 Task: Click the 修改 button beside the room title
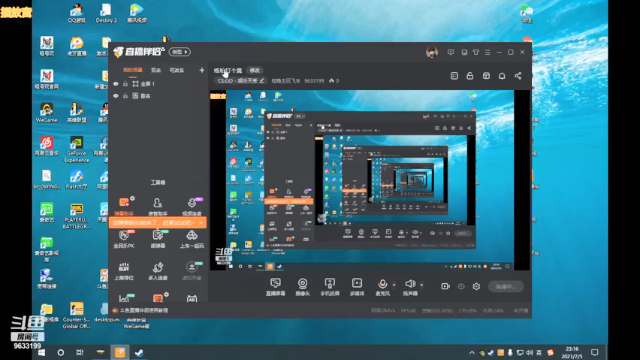click(x=254, y=70)
